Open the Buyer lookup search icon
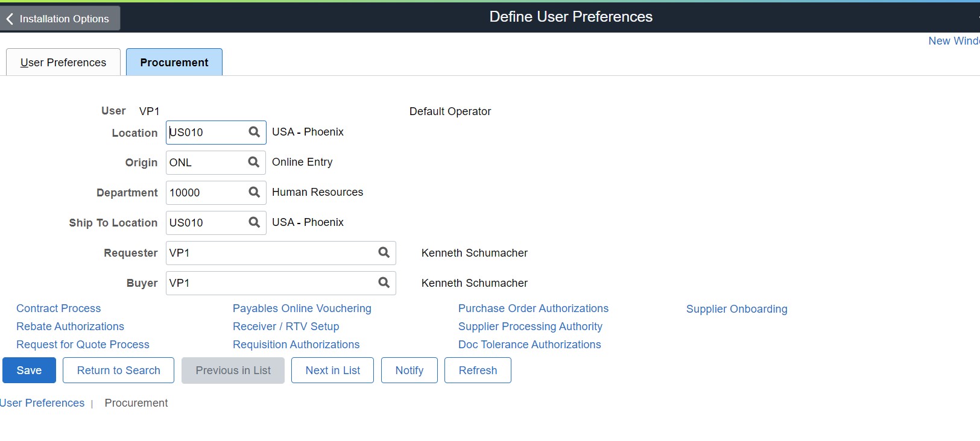Screen dimensions: 980x441 coord(384,283)
